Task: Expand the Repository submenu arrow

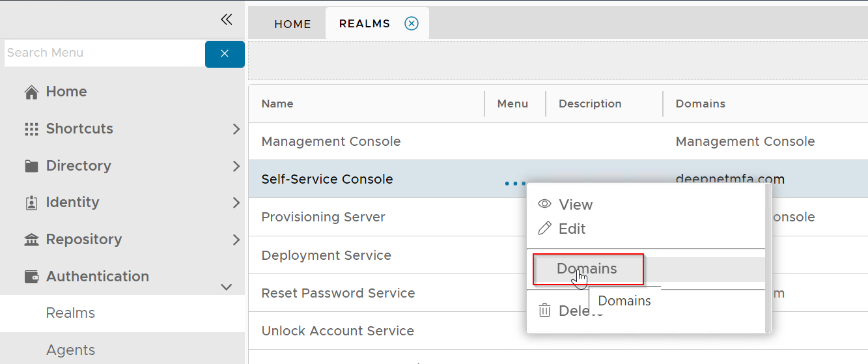Action: tap(236, 240)
